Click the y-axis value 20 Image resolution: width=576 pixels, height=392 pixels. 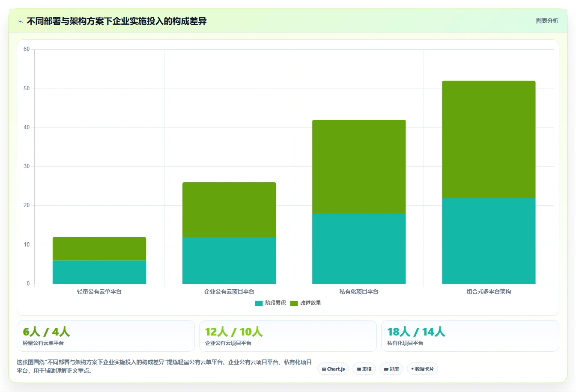tap(27, 205)
